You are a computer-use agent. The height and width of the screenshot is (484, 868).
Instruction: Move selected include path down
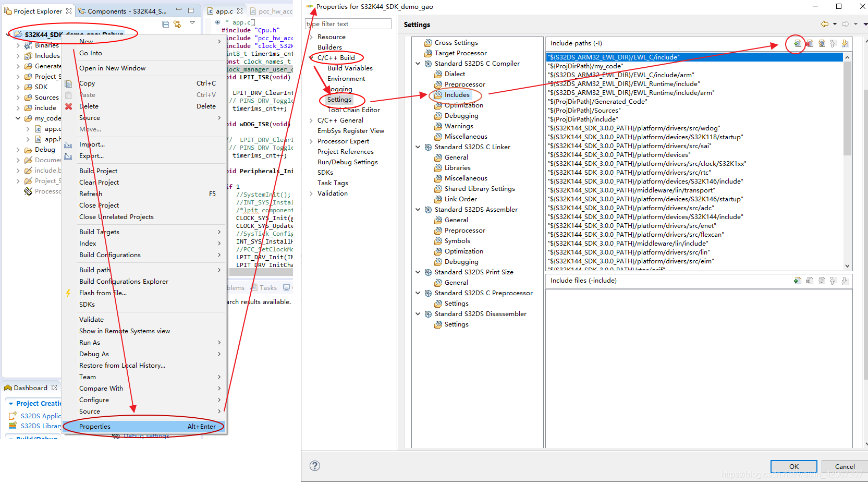[846, 43]
